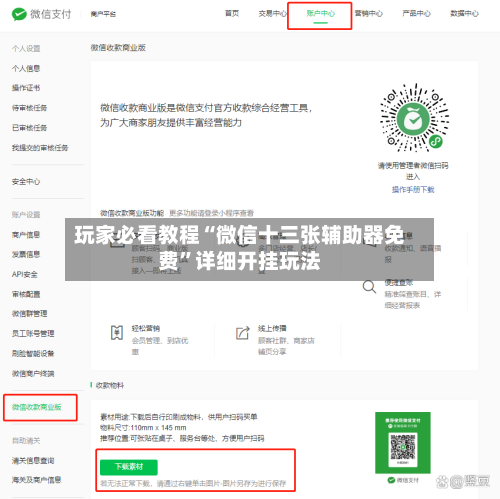This screenshot has width=500, height=499.
Task: Click the green payment poster thumbnail
Action: [x=403, y=443]
